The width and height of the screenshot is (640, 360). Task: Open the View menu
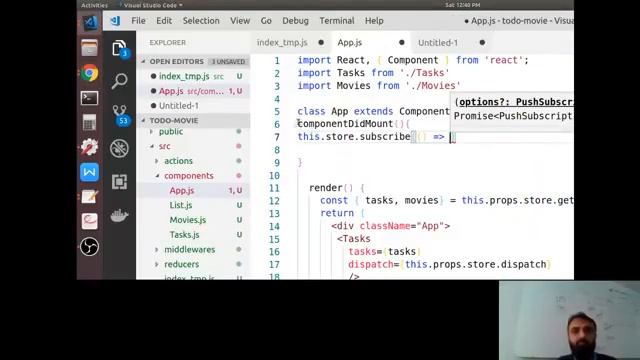[x=240, y=21]
